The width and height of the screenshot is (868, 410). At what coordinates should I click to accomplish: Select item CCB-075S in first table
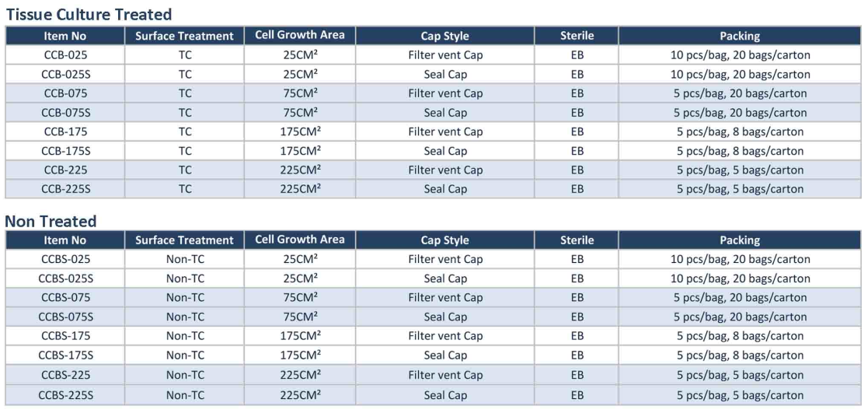pyautogui.click(x=64, y=113)
